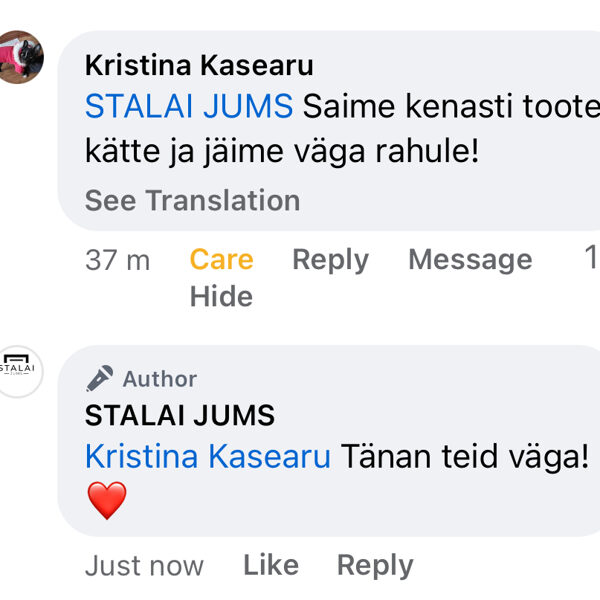Follow the blue Kristina Kasearu mention
Screen dimensions: 600x600
click(x=208, y=456)
